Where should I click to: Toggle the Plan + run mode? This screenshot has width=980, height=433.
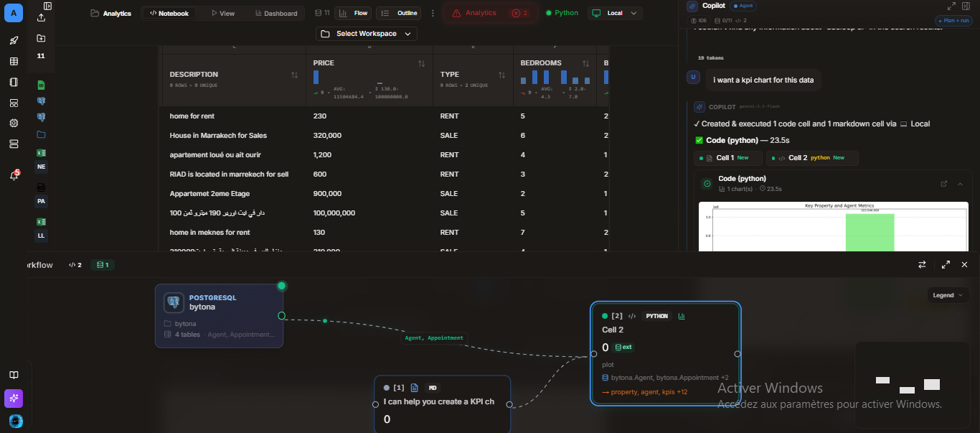point(953,21)
